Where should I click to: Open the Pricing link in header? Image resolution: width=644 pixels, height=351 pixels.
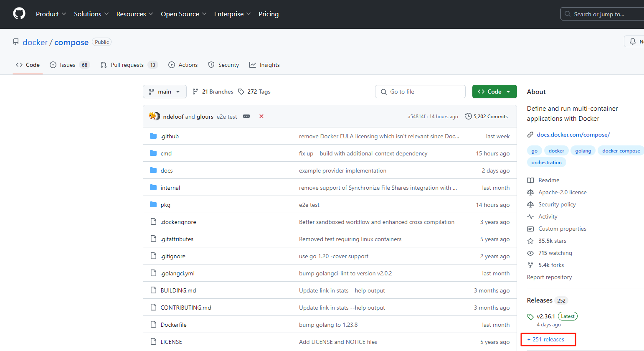(269, 14)
